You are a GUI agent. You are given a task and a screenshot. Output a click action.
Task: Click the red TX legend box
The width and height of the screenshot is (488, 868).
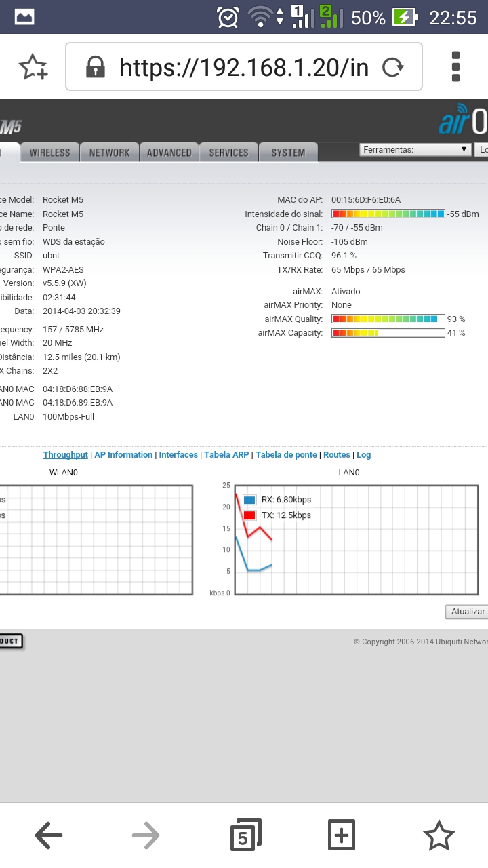249,515
